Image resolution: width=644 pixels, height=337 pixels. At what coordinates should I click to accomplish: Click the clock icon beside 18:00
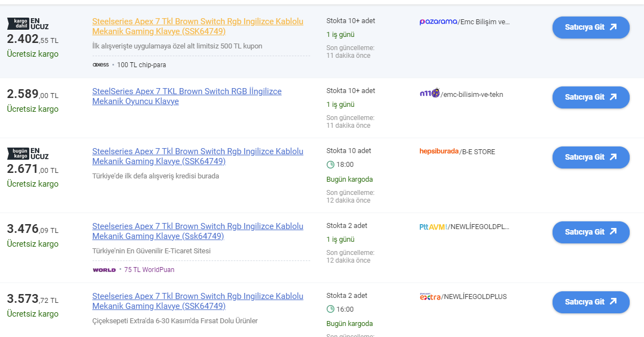click(331, 165)
